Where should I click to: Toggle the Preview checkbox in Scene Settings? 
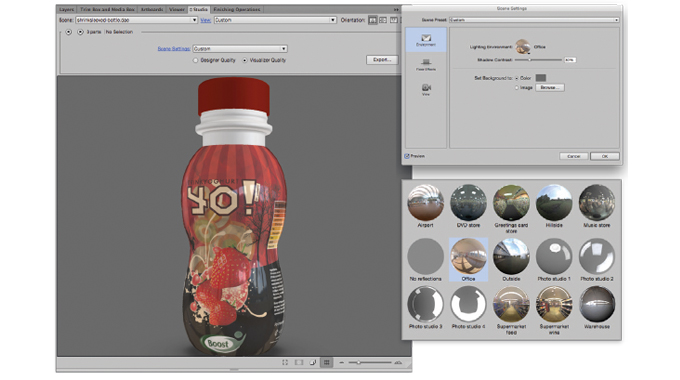coord(407,156)
